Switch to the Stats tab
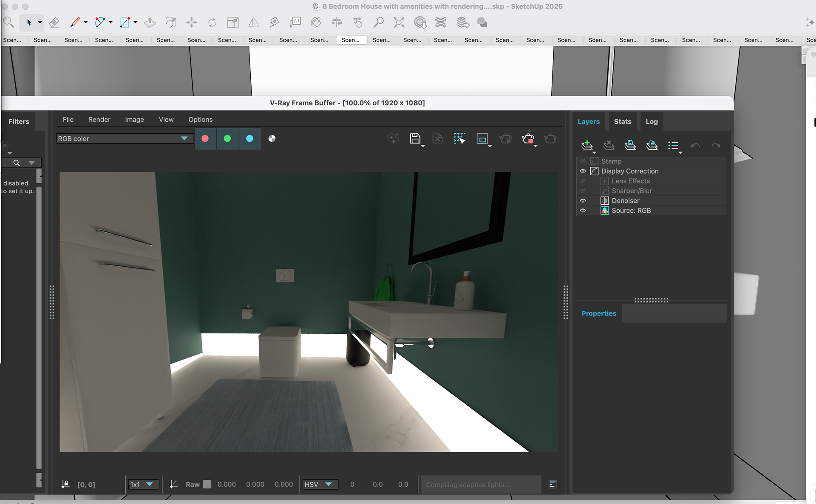Screen dimensions: 816x504 (x=622, y=121)
